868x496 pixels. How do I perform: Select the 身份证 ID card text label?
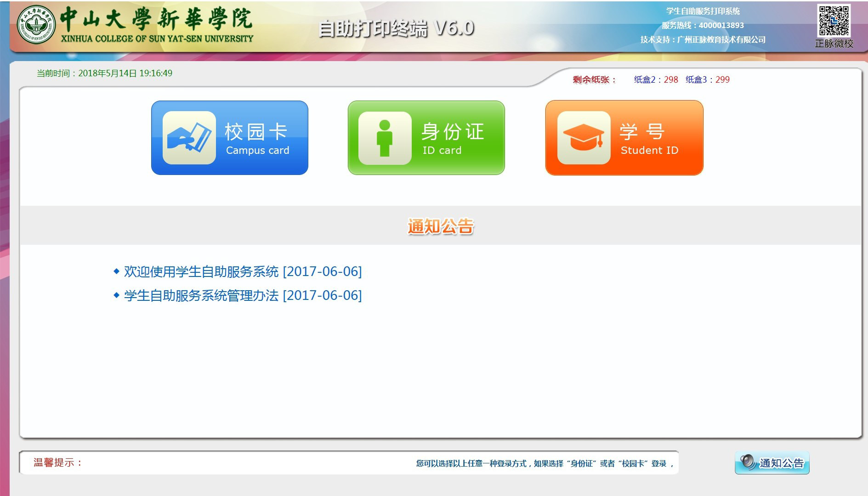point(452,139)
